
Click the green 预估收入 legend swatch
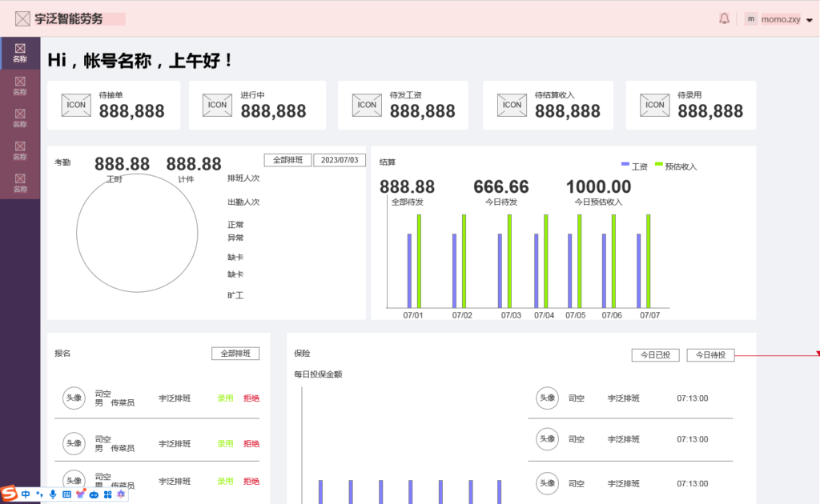tap(659, 165)
